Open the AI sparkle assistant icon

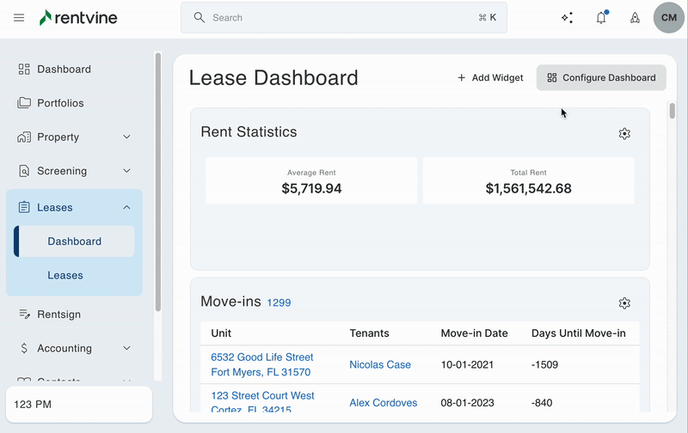coord(567,18)
